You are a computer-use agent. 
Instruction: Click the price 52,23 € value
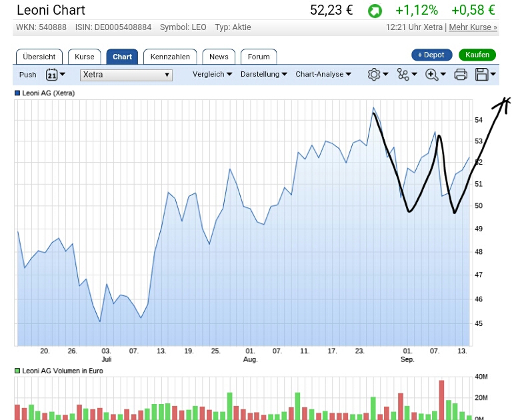(331, 10)
